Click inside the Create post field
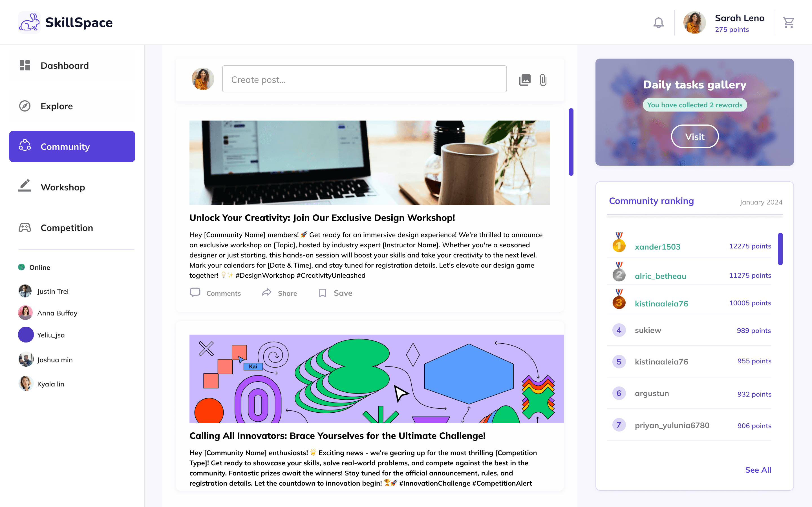The width and height of the screenshot is (812, 507). click(364, 79)
